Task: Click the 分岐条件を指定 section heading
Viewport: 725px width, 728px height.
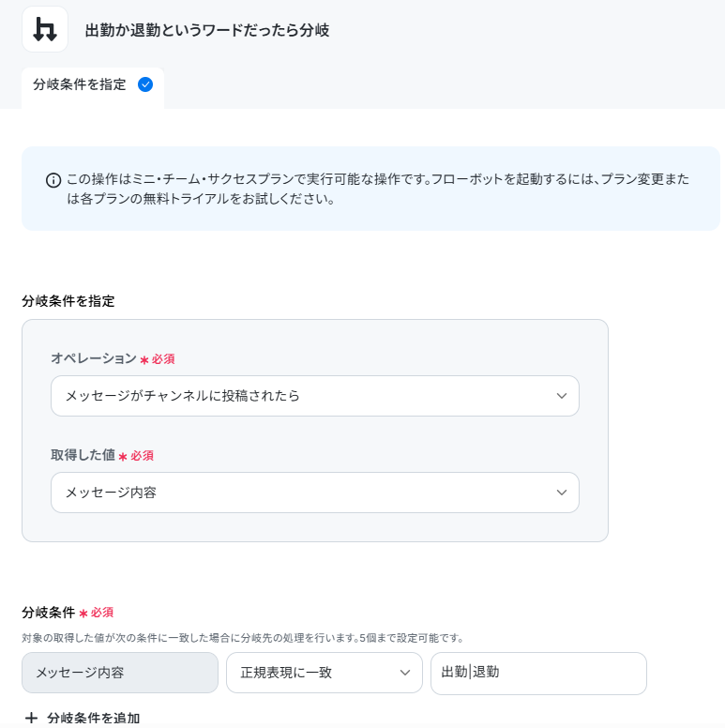Action: coord(68,301)
